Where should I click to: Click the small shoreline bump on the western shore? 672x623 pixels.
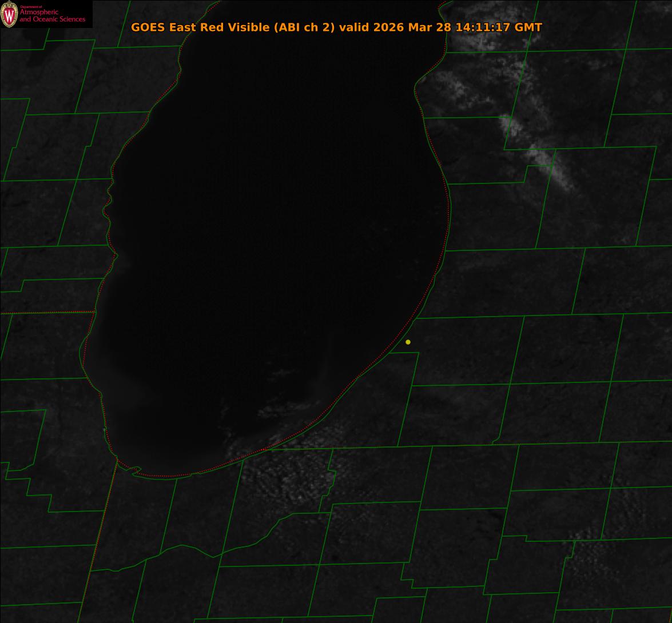115,256
